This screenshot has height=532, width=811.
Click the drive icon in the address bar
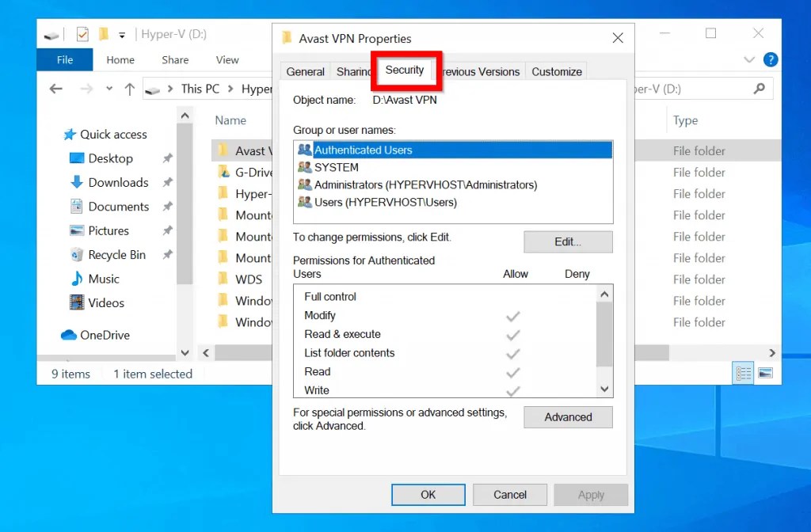tap(153, 89)
